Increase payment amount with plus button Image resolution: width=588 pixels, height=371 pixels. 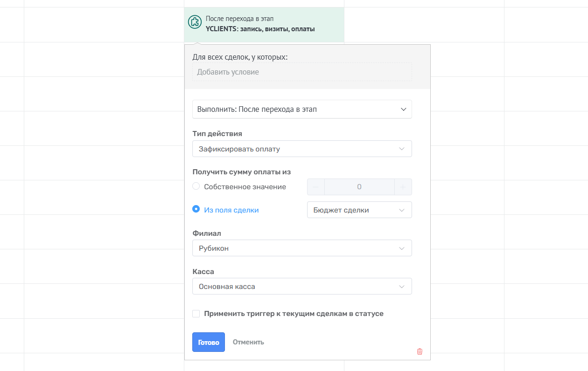(x=403, y=187)
